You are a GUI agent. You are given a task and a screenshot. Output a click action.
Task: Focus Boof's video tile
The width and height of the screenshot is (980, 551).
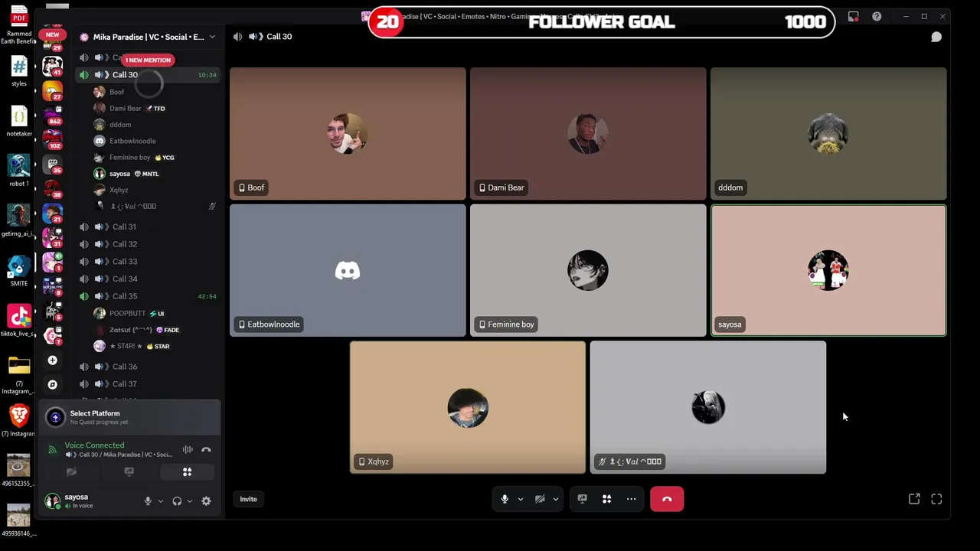tap(348, 134)
